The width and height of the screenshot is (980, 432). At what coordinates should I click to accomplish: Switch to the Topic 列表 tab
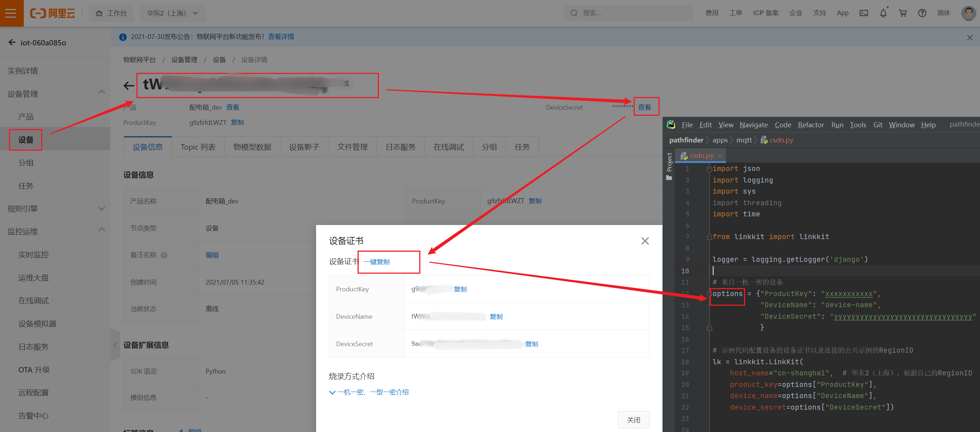198,147
